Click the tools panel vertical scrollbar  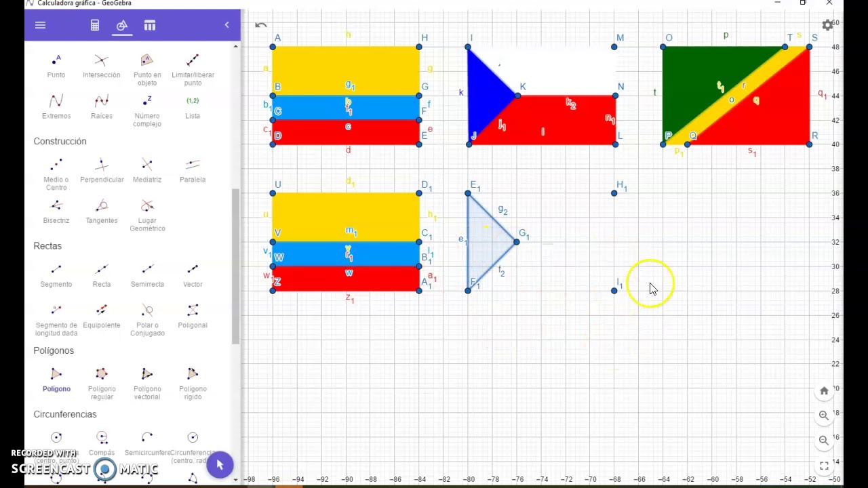pos(236,266)
